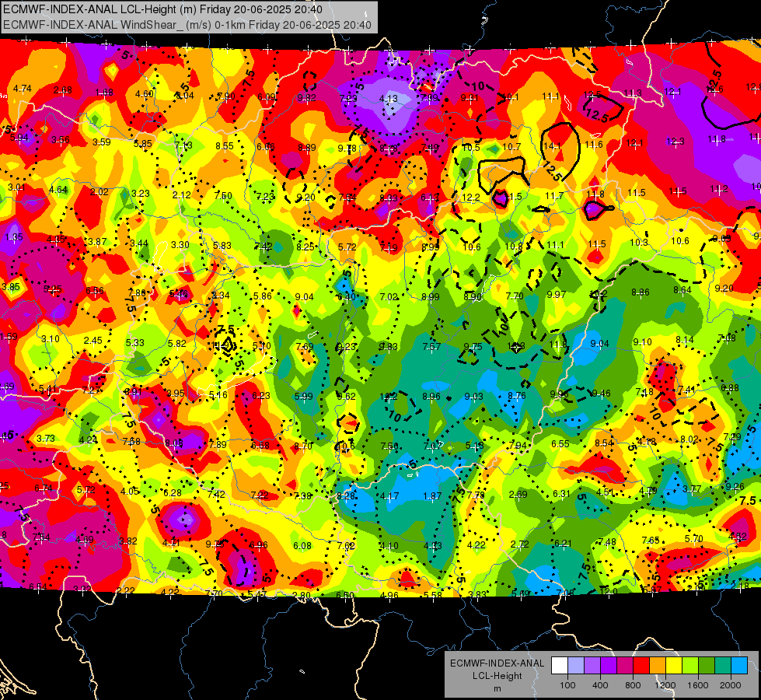The height and width of the screenshot is (700, 761).
Task: Click the map value 5.33
Action: coord(135,342)
